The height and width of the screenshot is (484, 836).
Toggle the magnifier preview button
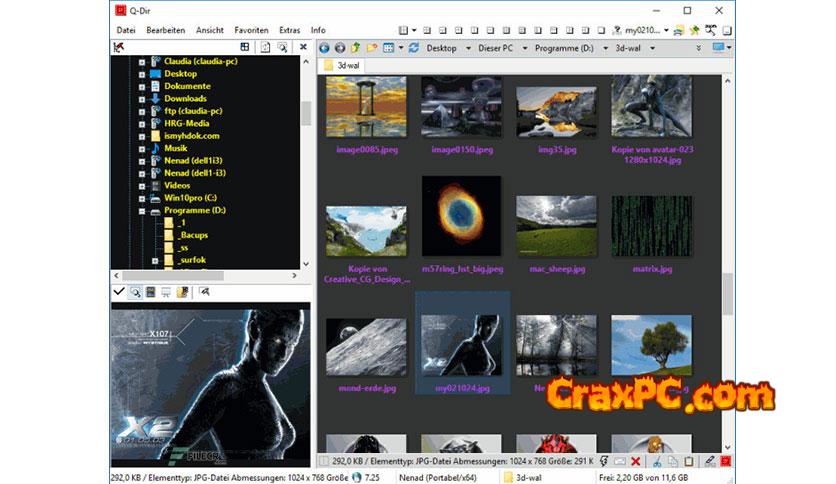[135, 292]
